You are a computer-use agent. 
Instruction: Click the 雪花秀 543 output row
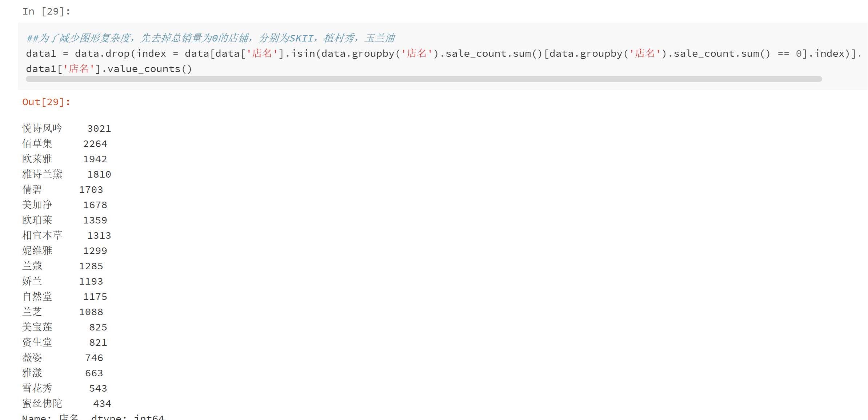point(65,388)
